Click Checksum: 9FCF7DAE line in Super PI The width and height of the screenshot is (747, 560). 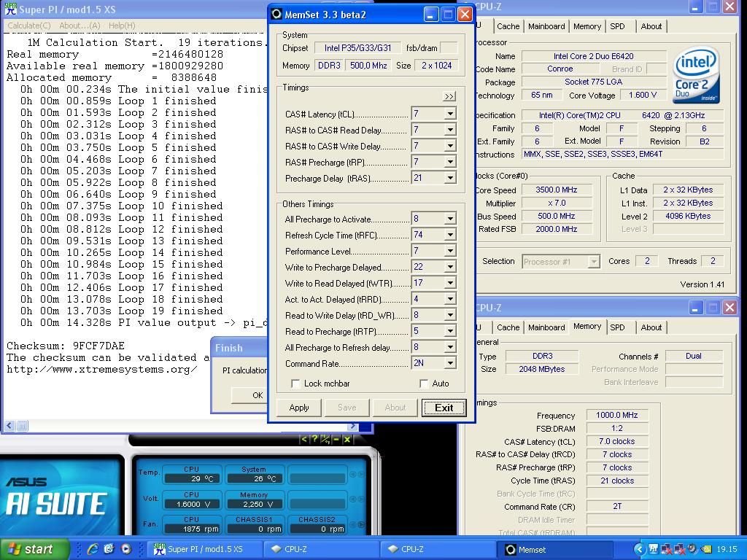66,346
